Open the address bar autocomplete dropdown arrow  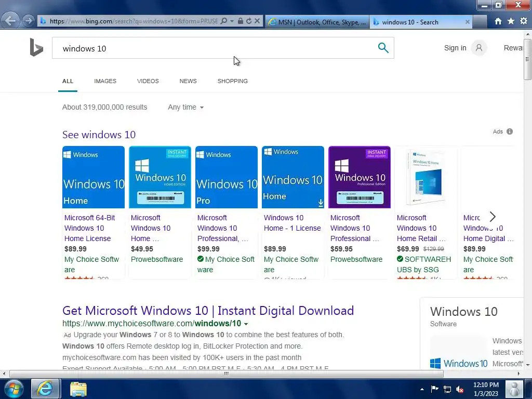pos(232,21)
